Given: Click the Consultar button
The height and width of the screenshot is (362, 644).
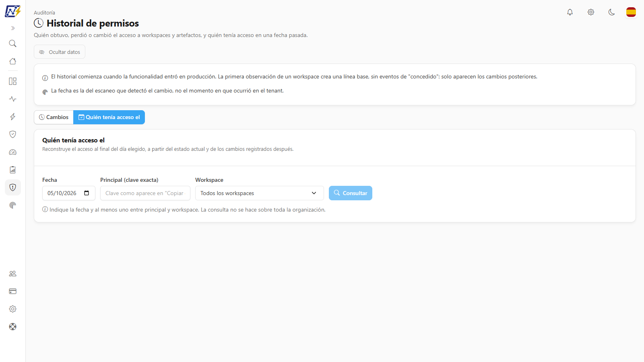Looking at the screenshot, I should [351, 193].
